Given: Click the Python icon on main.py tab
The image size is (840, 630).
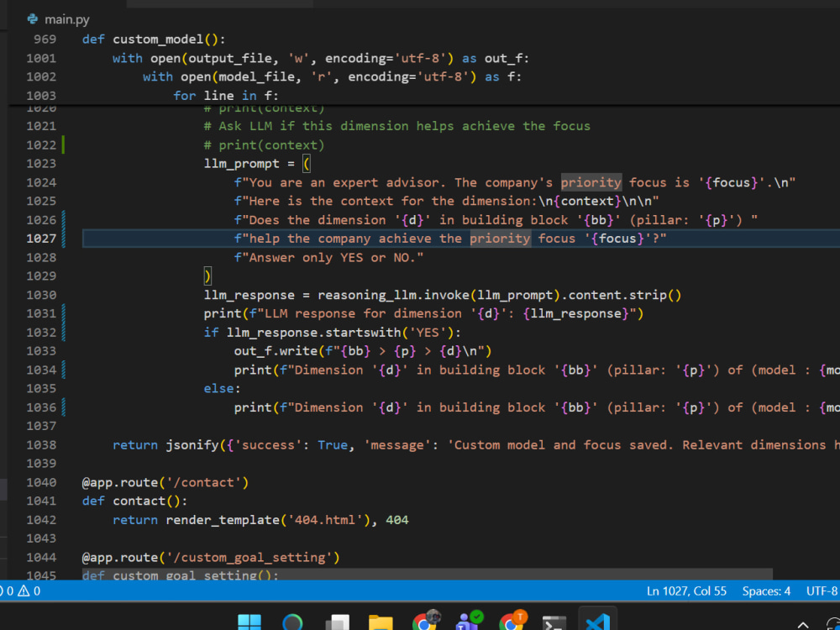Looking at the screenshot, I should (x=33, y=19).
